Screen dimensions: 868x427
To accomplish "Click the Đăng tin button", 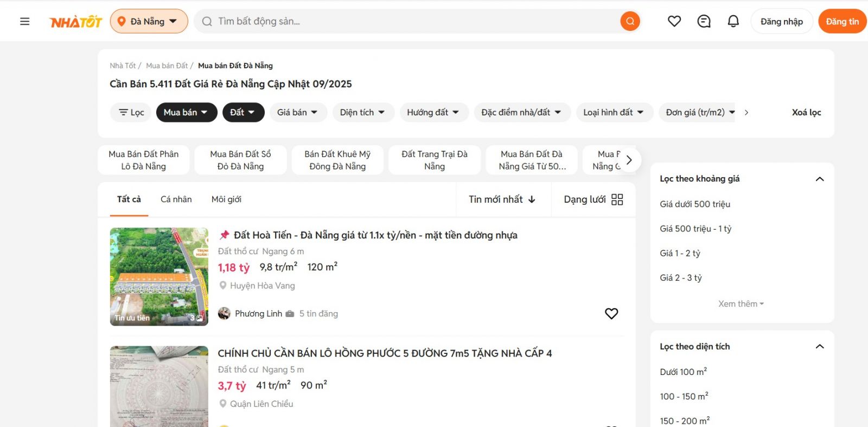I will [x=842, y=22].
